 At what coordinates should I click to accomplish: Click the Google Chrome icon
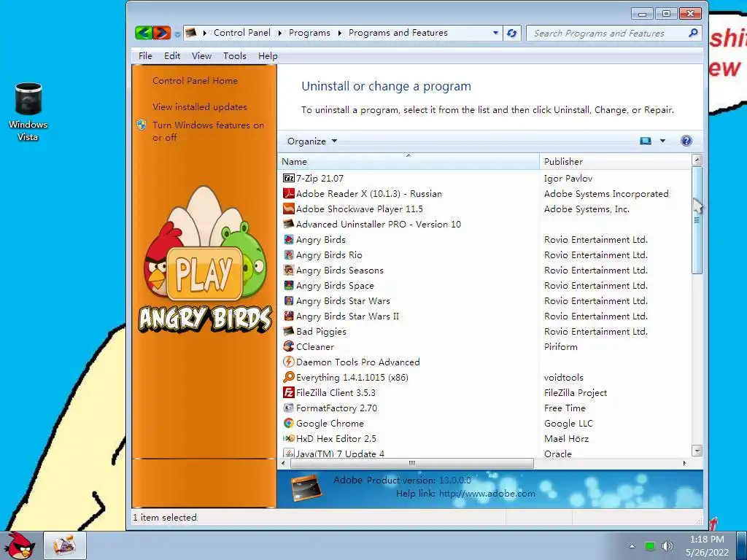click(289, 423)
